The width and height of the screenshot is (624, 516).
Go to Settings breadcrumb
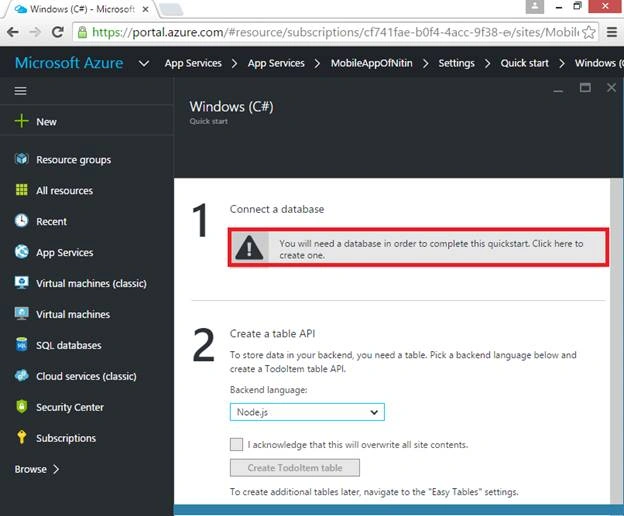coord(456,63)
